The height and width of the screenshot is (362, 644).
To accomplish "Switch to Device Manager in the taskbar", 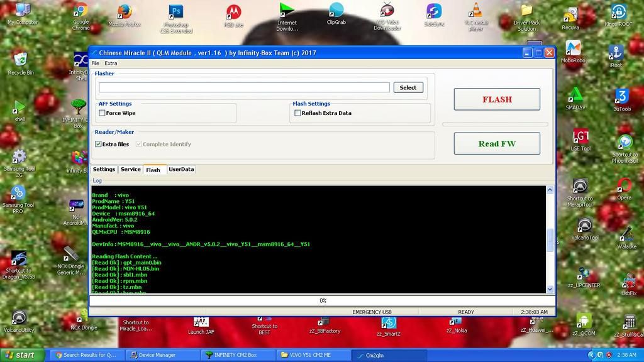I will click(x=162, y=355).
